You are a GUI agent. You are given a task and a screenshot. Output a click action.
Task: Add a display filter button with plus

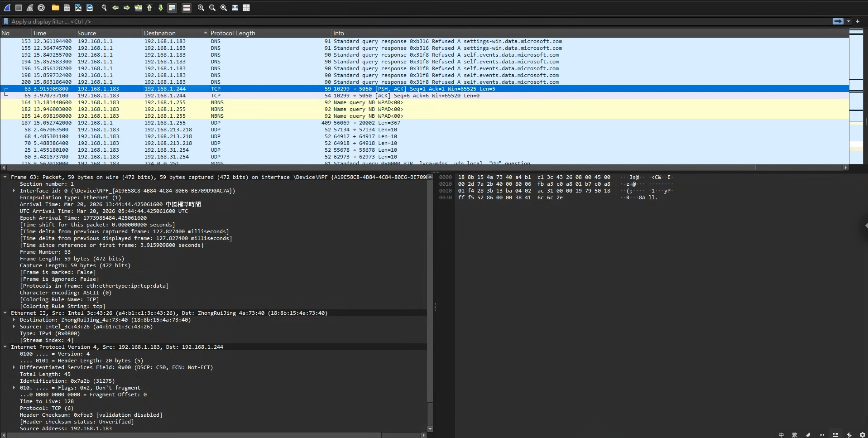pyautogui.click(x=858, y=21)
